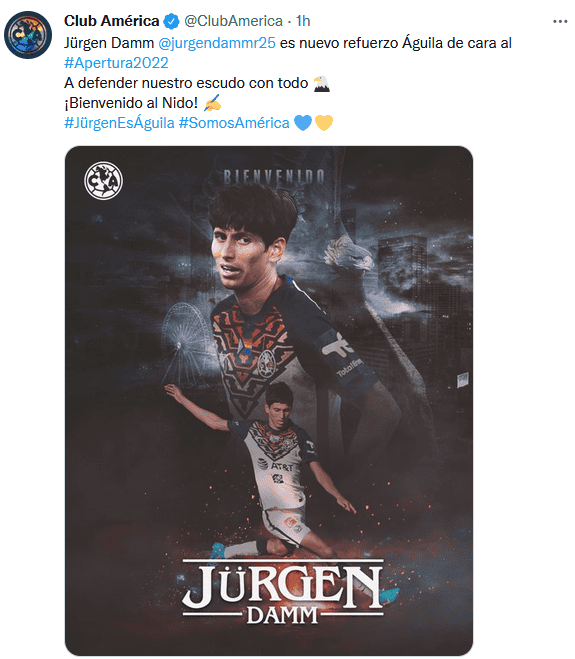The image size is (575, 659).
Task: Open the Club América display name link
Action: pyautogui.click(x=111, y=21)
